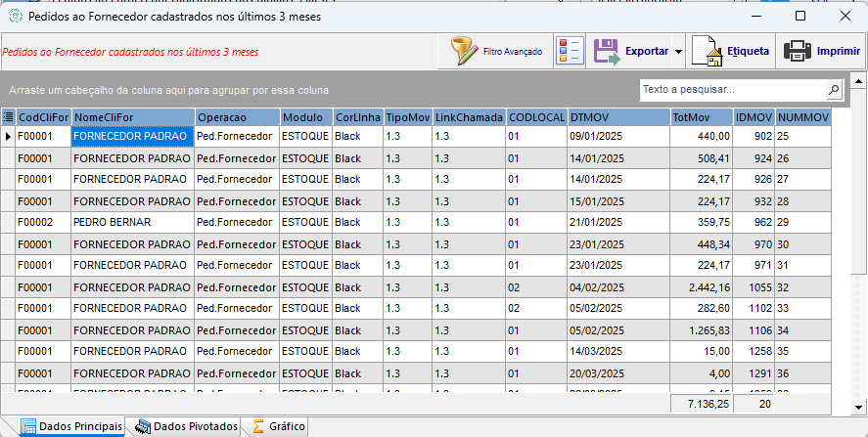868x437 pixels.
Task: Click the app icon in title bar
Action: pyautogui.click(x=15, y=17)
